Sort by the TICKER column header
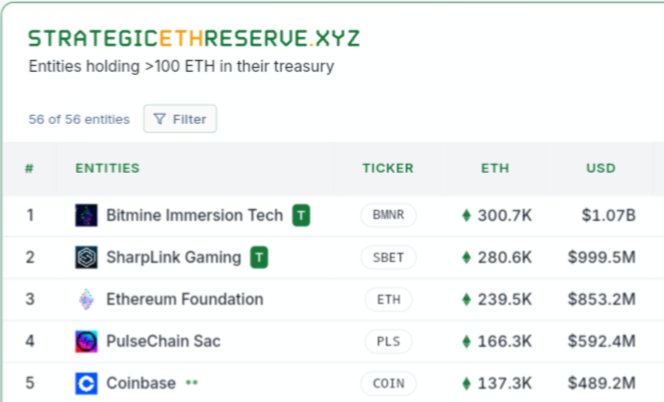Image resolution: width=664 pixels, height=402 pixels. click(388, 168)
